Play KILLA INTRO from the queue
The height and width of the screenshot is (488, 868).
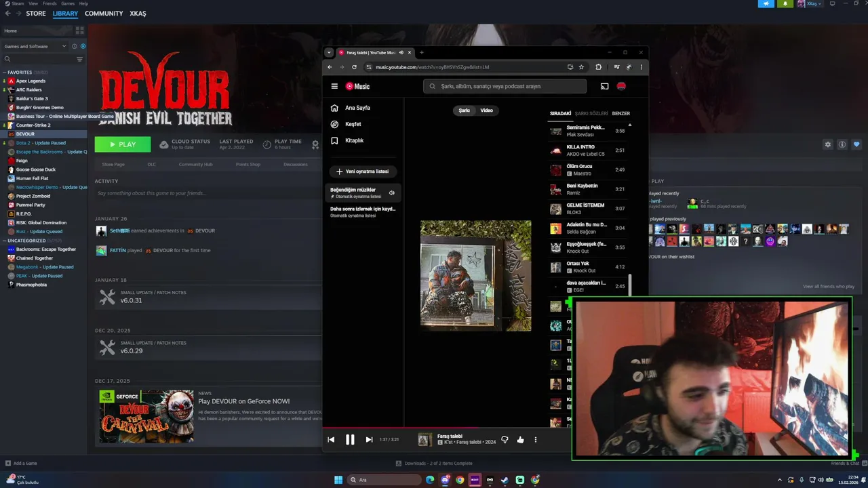[589, 150]
